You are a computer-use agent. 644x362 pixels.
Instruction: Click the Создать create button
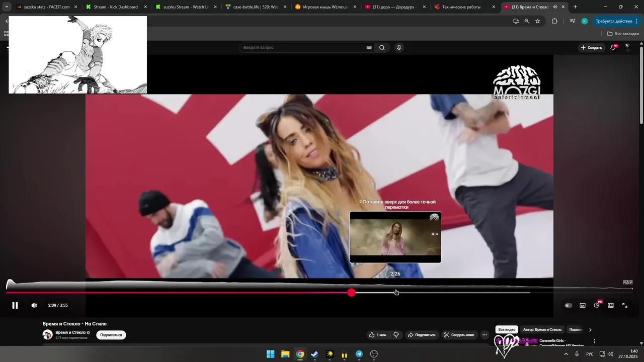click(x=591, y=48)
